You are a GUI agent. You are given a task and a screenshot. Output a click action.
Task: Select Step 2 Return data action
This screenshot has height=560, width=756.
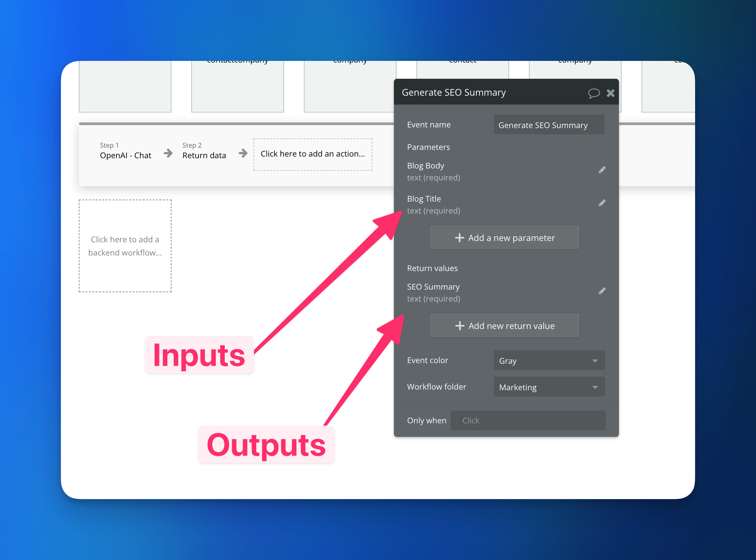(x=204, y=151)
